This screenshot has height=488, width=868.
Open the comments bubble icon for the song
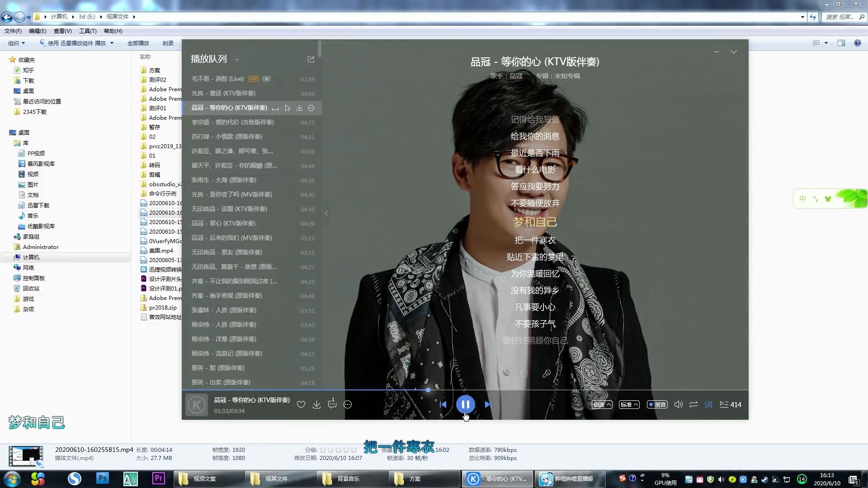click(332, 404)
